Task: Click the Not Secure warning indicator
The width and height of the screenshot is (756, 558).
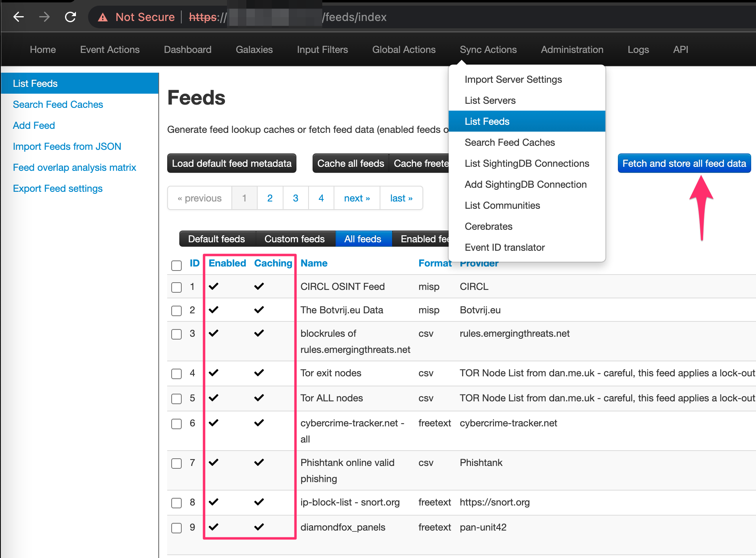Action: click(135, 17)
